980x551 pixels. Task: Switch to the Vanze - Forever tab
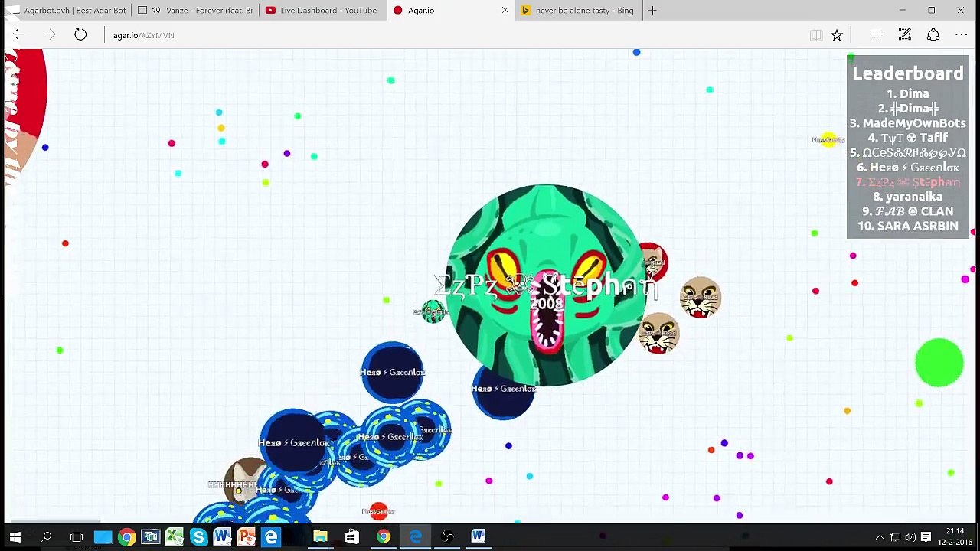(x=194, y=11)
